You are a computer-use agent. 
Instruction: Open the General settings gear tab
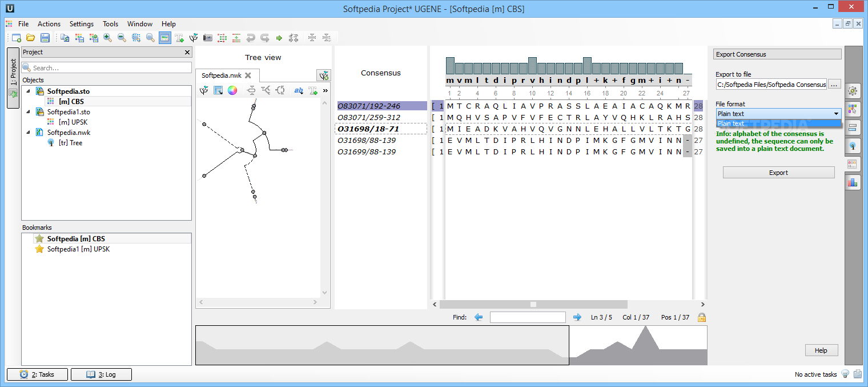click(853, 90)
